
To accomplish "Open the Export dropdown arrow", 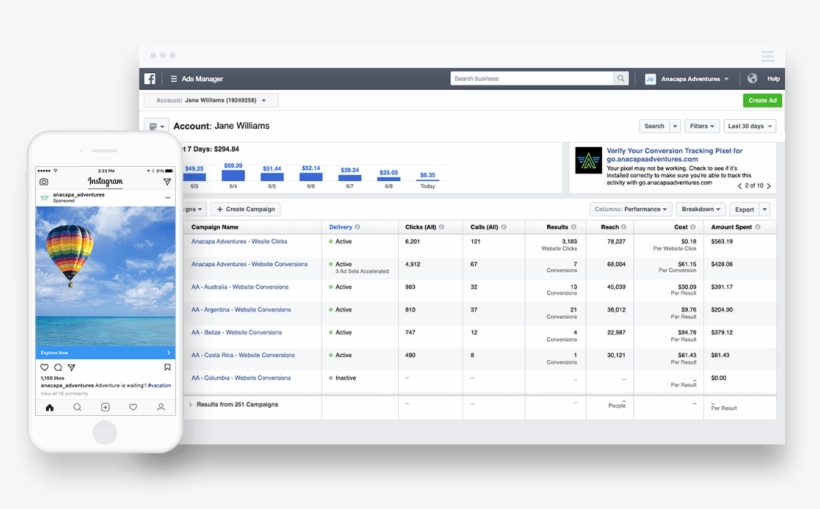I will coord(765,209).
